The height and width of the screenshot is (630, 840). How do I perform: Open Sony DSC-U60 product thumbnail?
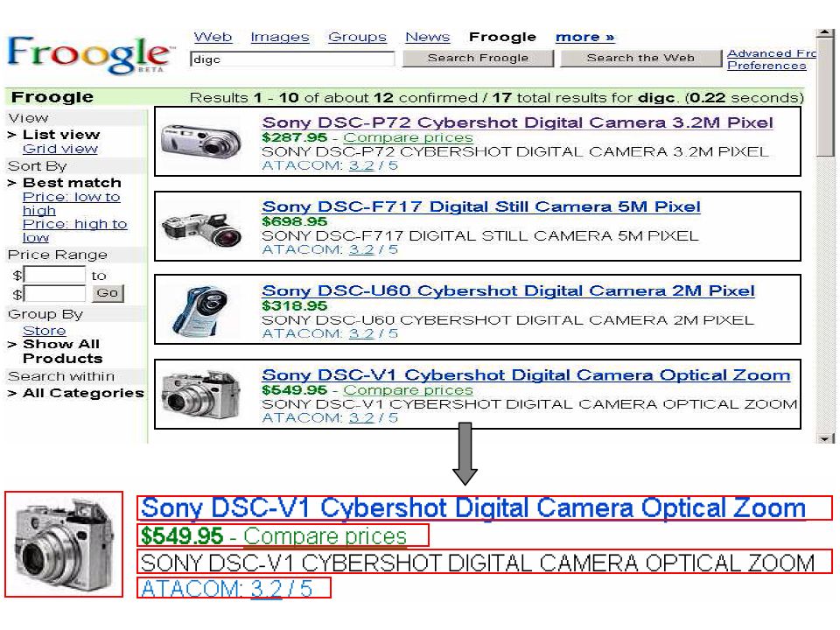coord(199,310)
